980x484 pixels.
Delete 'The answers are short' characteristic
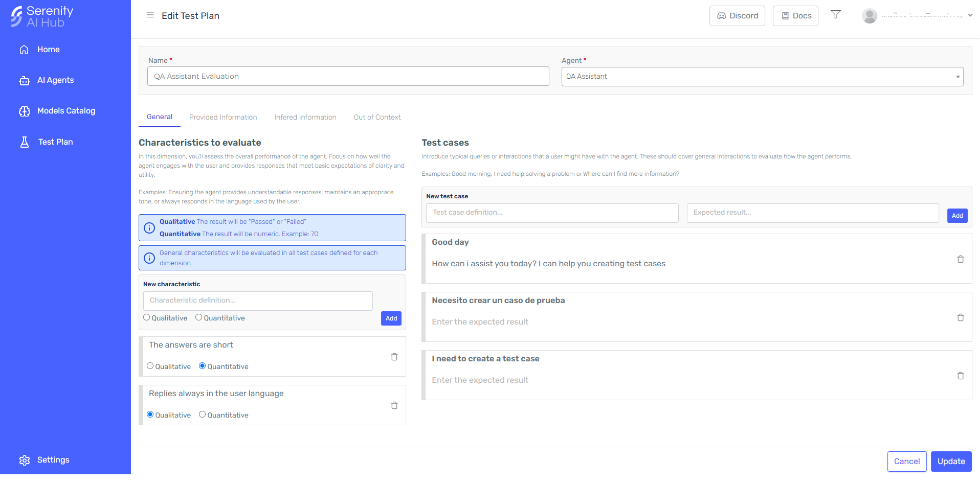(x=394, y=357)
